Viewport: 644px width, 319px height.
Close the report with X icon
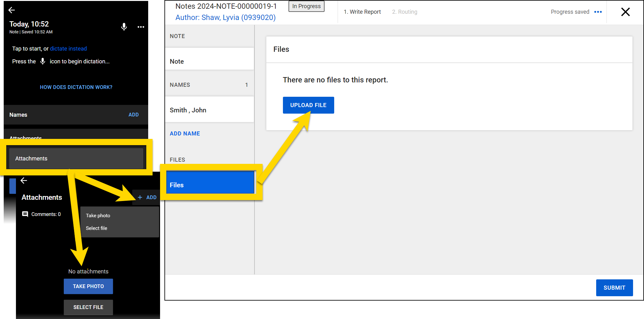pyautogui.click(x=625, y=12)
